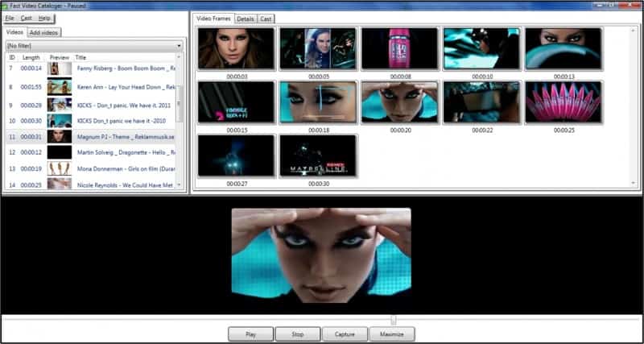Open the Help menu
Viewport: 644px width, 344px height.
[x=44, y=18]
